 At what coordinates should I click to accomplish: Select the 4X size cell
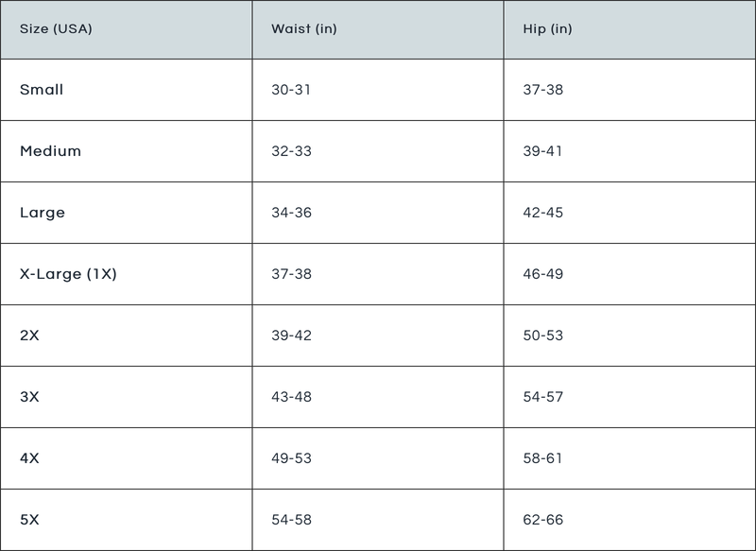pos(29,458)
